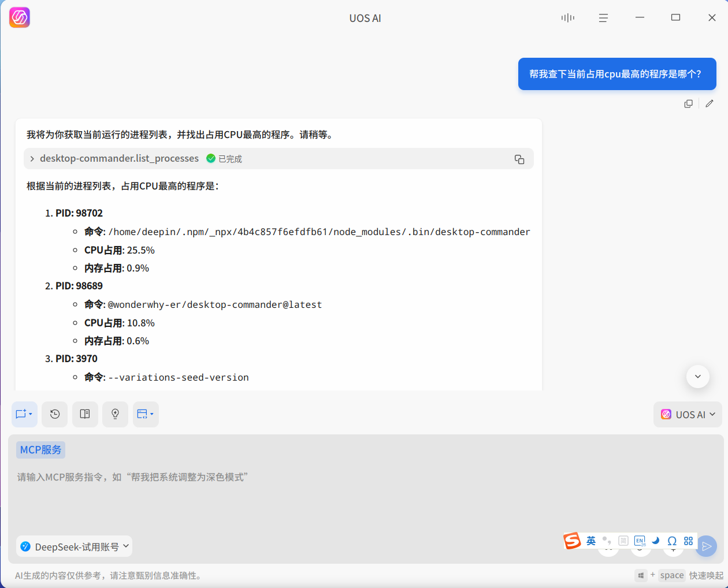Open the Omega special symbols IME icon
Viewport: 728px width, 588px height.
click(x=672, y=541)
